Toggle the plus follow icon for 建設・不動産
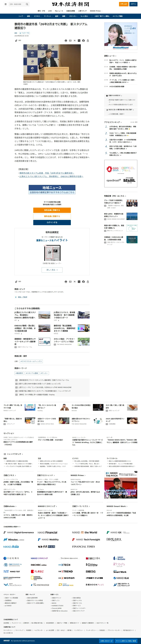This screenshot has width=141, height=644. 16,297
